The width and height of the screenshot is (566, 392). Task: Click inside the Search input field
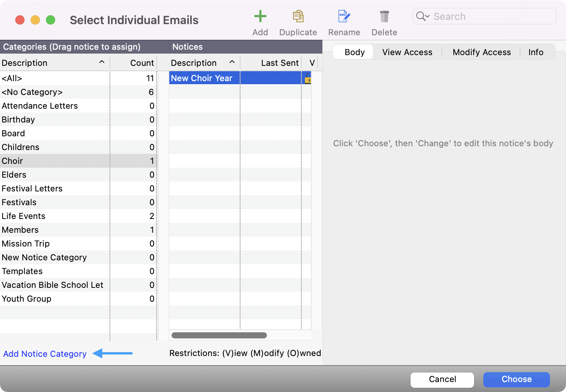(479, 16)
